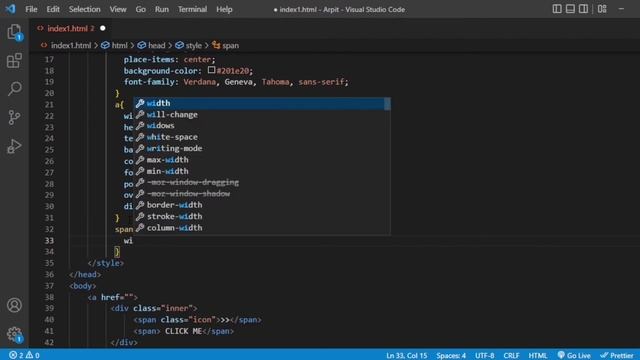Open Customize Layout icon
This screenshot has height=360, width=640.
coord(602,9)
